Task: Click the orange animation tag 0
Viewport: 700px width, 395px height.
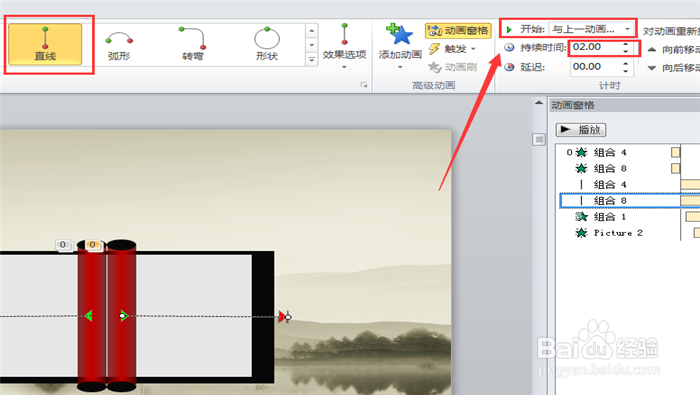Action: (93, 245)
